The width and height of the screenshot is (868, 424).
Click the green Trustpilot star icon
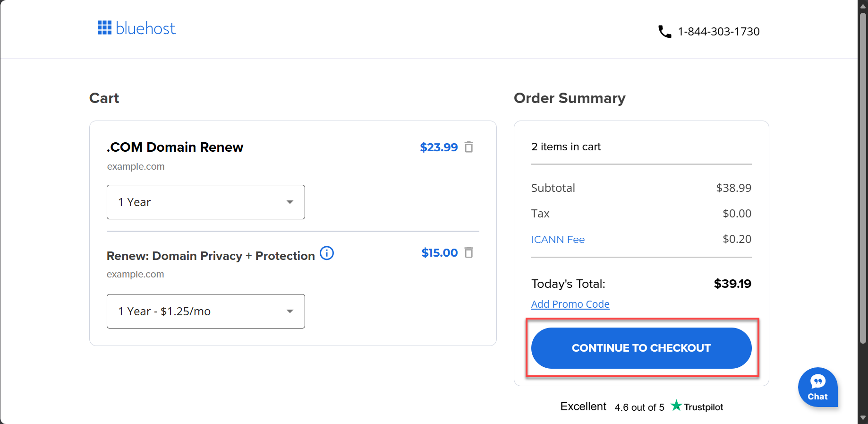[x=675, y=406]
